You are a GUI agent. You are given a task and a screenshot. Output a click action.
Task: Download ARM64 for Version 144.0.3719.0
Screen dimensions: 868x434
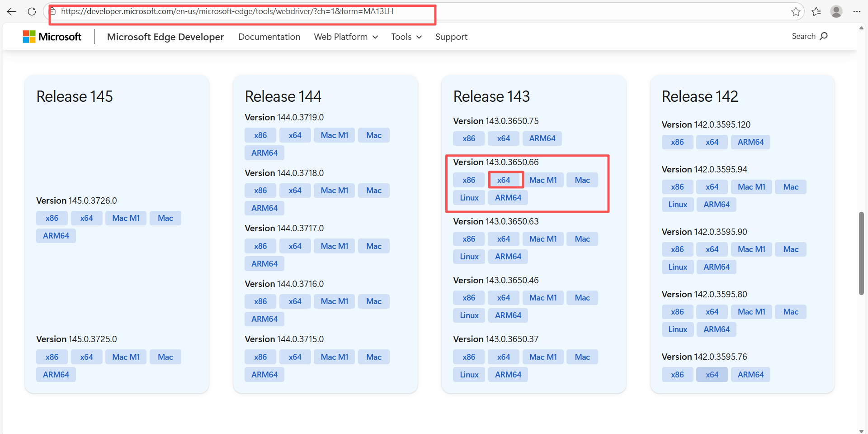point(264,153)
